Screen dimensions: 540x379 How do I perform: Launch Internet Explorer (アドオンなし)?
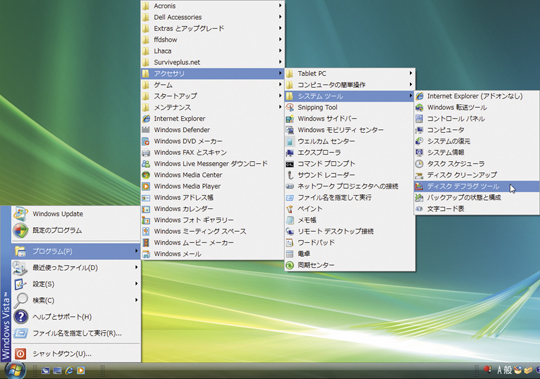[x=477, y=96]
